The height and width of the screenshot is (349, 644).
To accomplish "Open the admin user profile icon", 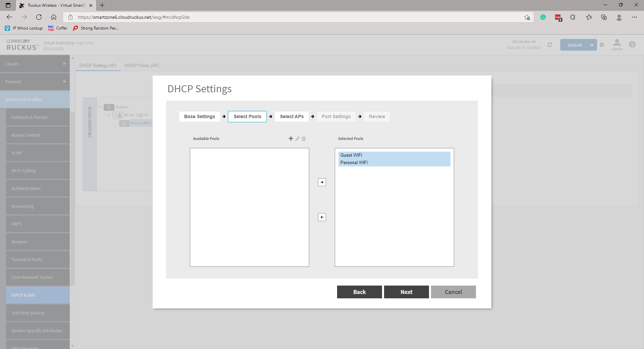I will (616, 44).
